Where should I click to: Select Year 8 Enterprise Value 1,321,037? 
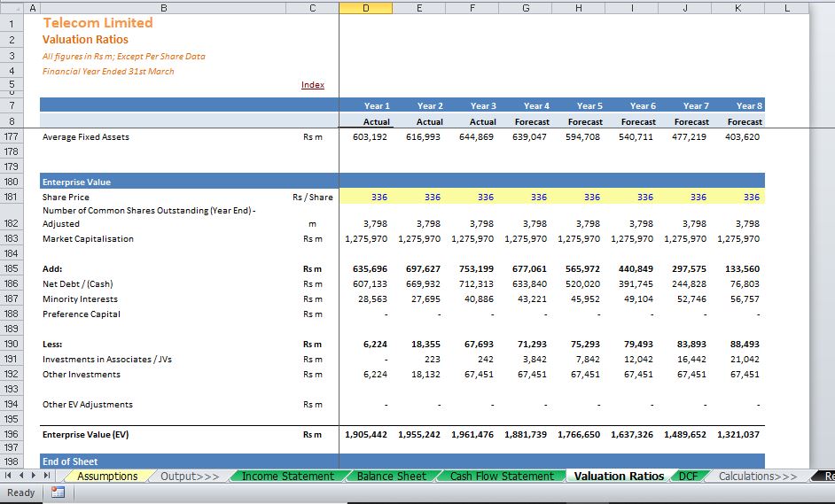(738, 434)
